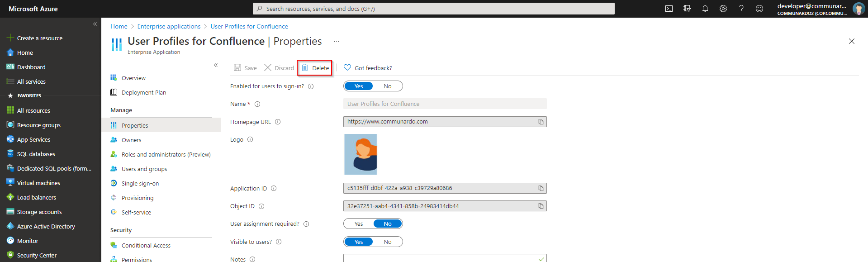Set Visible to users to Yes
Viewport: 868px width, 262px height.
tap(359, 242)
